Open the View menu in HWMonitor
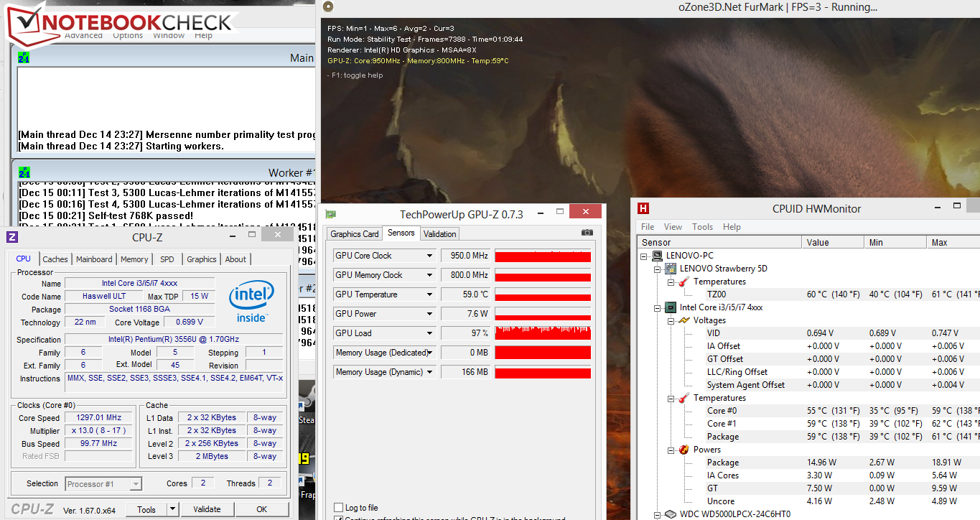Screen dimensions: 980x520 tap(673, 227)
